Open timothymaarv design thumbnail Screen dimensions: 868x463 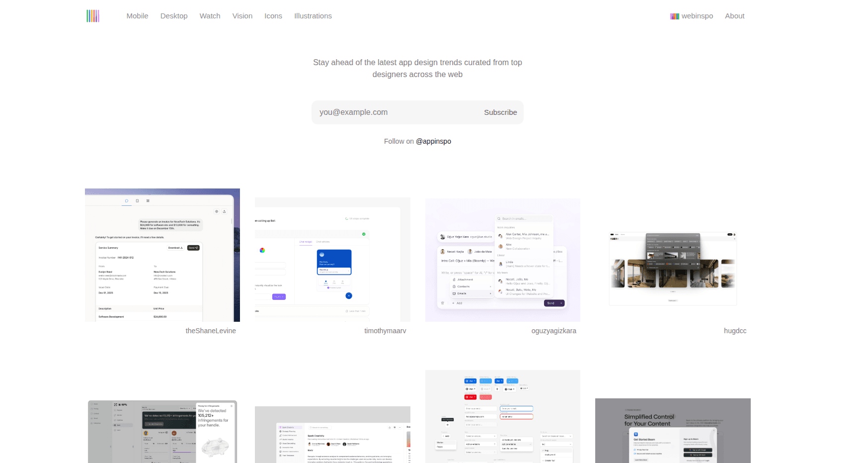coord(332,260)
